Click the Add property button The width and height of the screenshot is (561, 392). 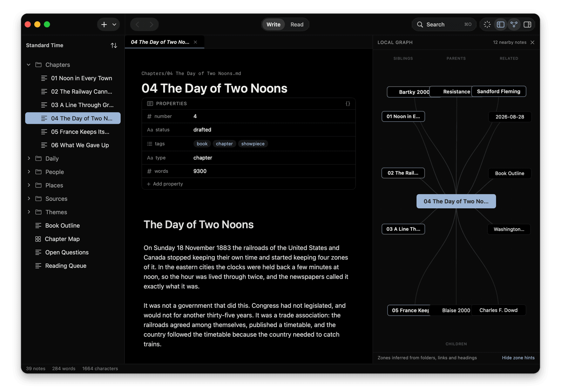pos(165,184)
